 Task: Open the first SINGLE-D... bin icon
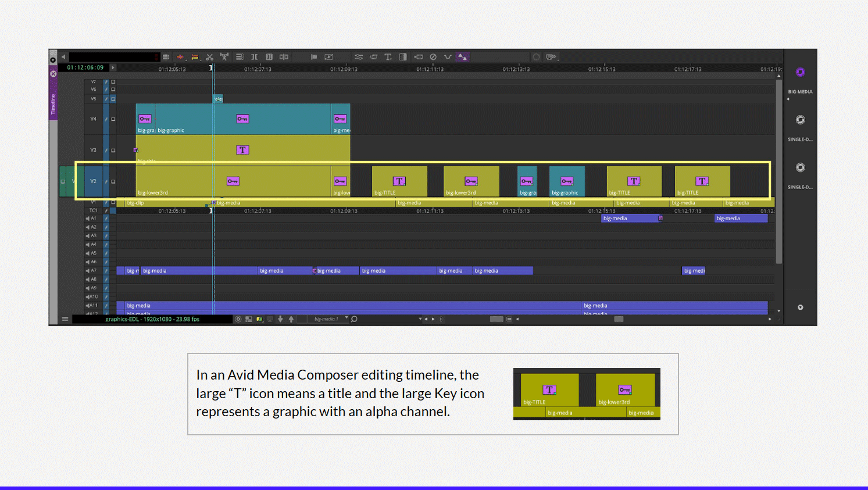point(801,120)
